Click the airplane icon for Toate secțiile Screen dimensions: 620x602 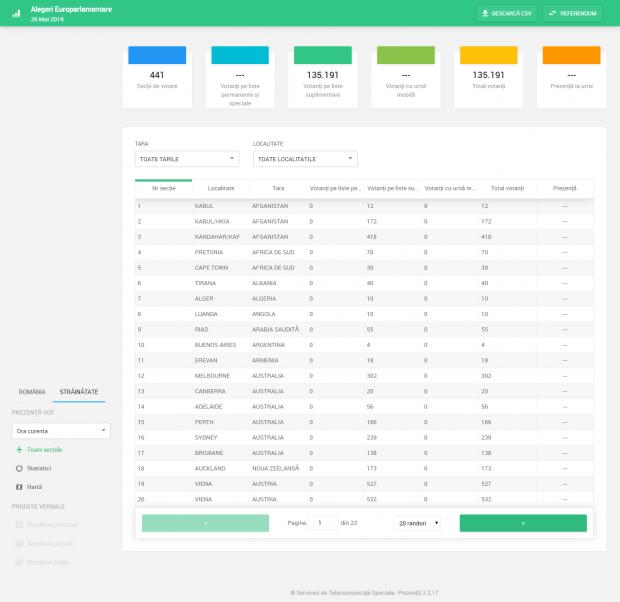click(19, 450)
